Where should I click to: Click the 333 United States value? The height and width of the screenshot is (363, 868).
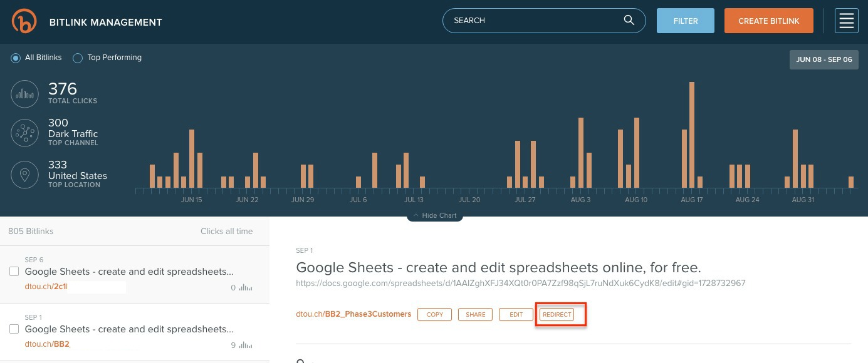58,165
